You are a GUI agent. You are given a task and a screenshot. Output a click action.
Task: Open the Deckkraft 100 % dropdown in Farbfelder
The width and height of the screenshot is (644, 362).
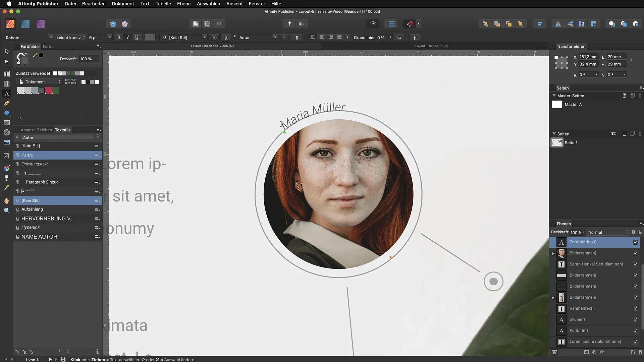tap(97, 59)
